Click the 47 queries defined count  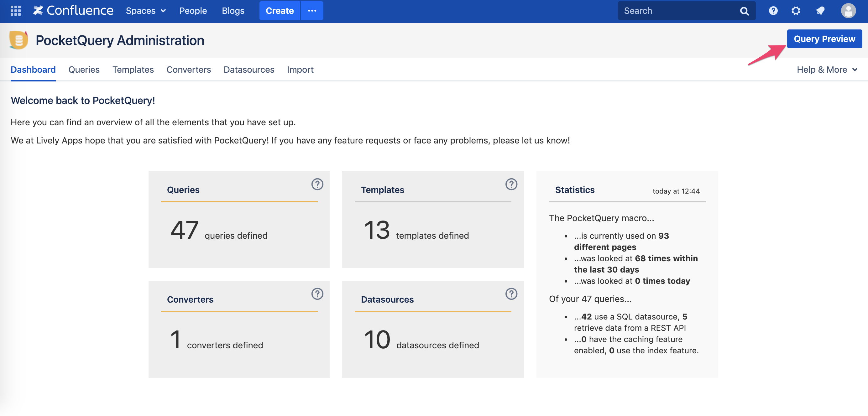click(219, 231)
